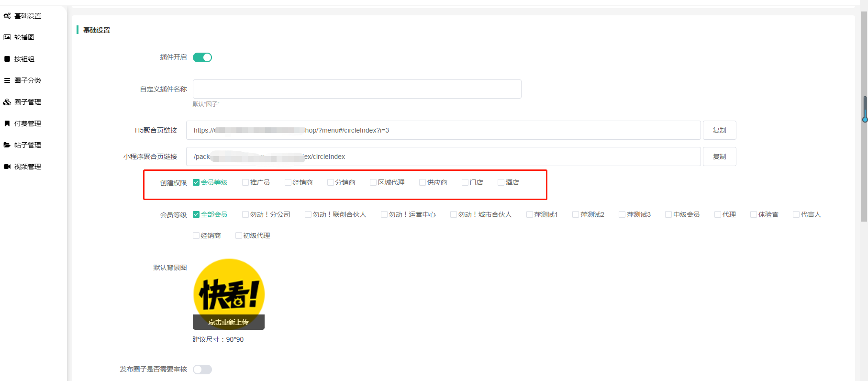Viewport: 868px width, 381px height.
Task: Copy the 小程序聚合页链接 with 复制 button
Action: (719, 157)
